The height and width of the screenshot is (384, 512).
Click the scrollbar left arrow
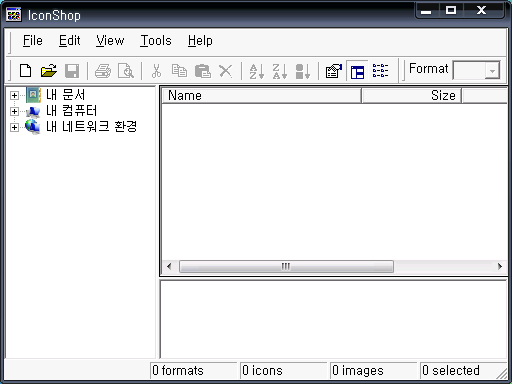point(169,266)
